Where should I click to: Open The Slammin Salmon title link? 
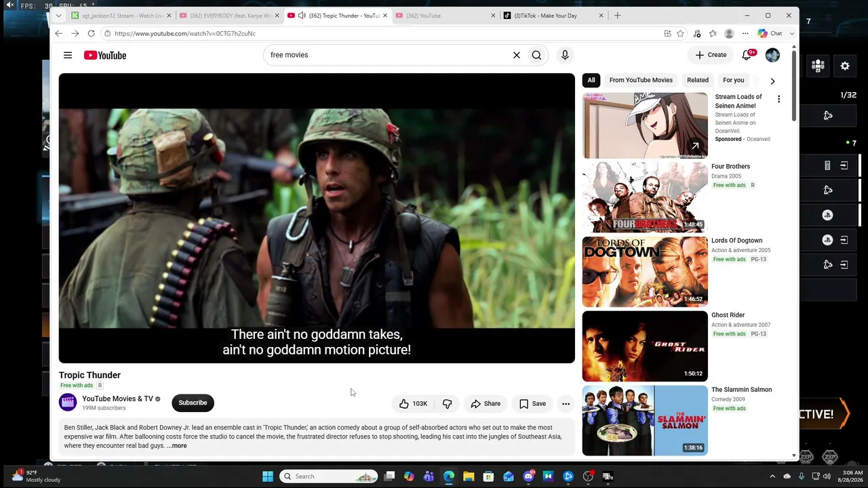click(741, 390)
